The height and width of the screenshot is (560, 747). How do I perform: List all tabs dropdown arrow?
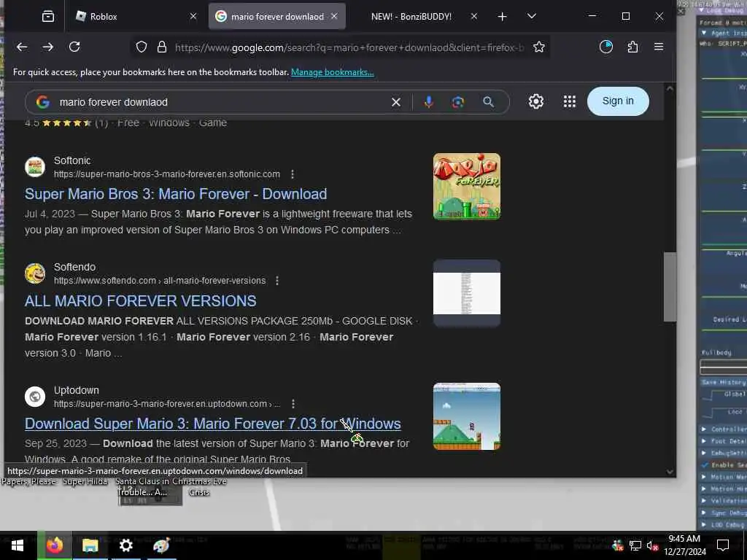click(x=532, y=17)
